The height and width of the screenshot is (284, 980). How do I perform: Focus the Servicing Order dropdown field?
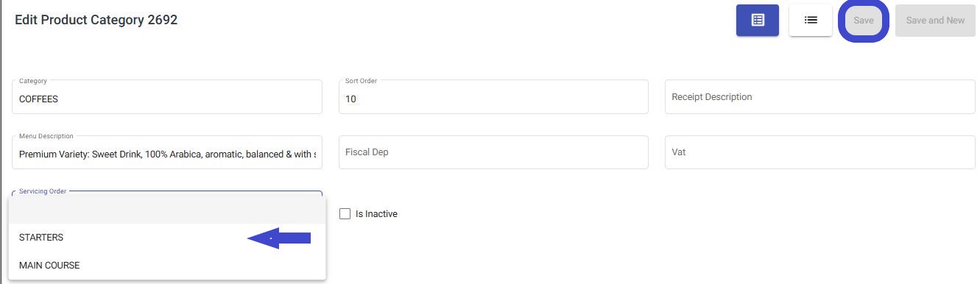click(x=167, y=194)
